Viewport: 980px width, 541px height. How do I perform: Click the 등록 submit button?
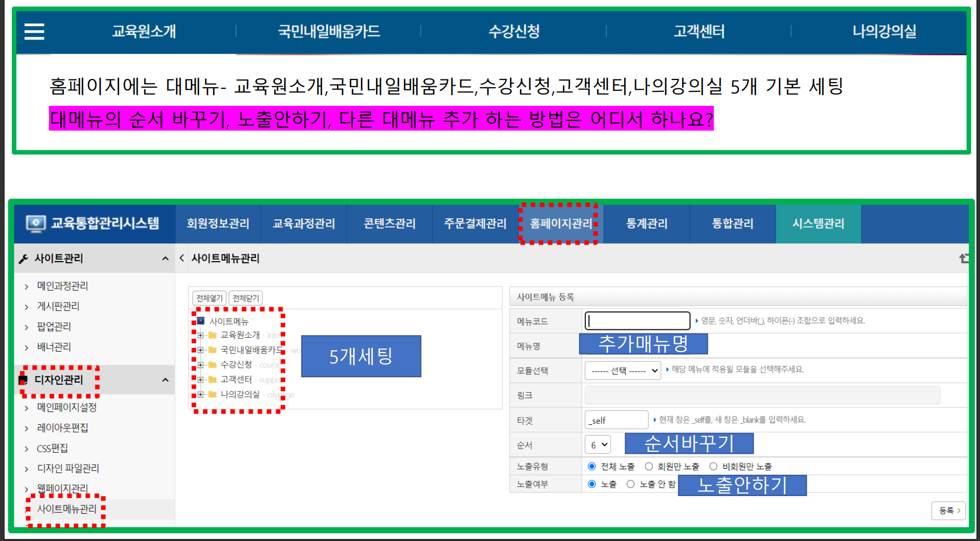tap(949, 511)
